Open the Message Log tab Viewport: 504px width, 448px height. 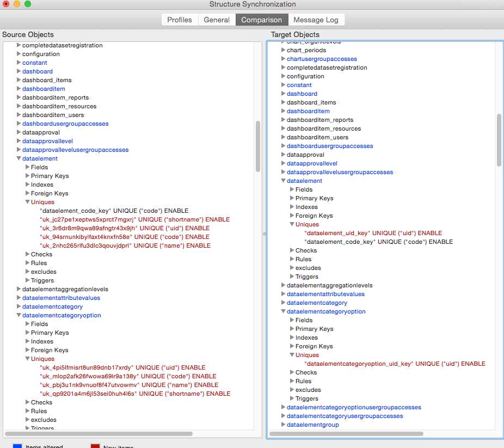316,20
